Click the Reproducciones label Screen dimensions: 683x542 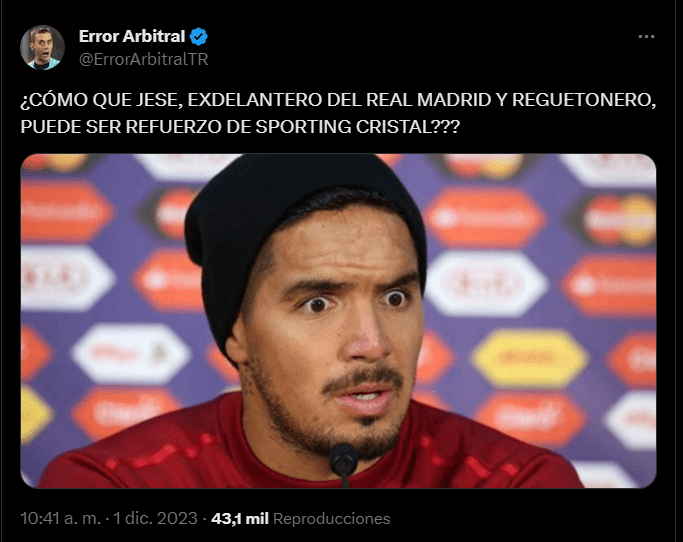pyautogui.click(x=331, y=518)
